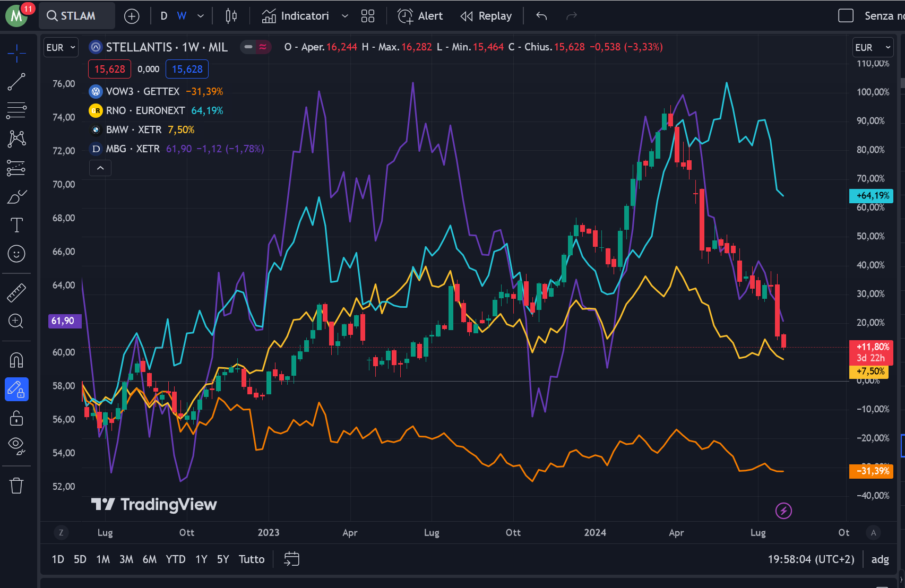
Task: Open the layout setup grid icon
Action: pyautogui.click(x=368, y=16)
